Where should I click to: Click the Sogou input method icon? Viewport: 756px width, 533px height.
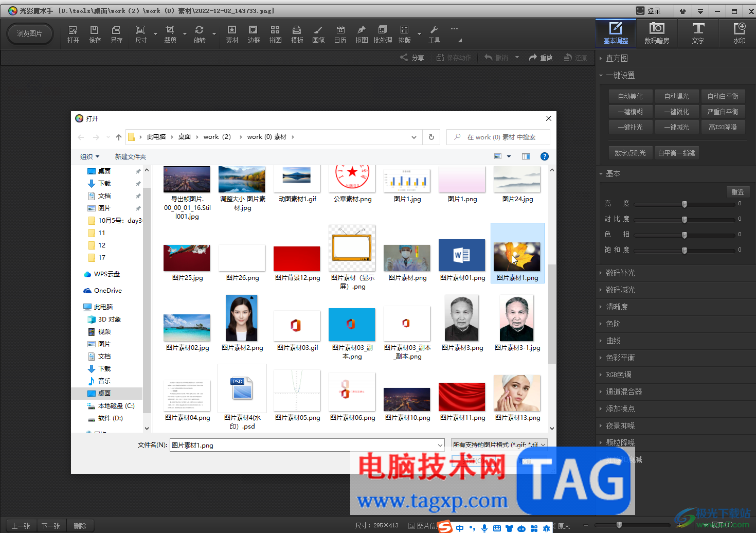[445, 527]
